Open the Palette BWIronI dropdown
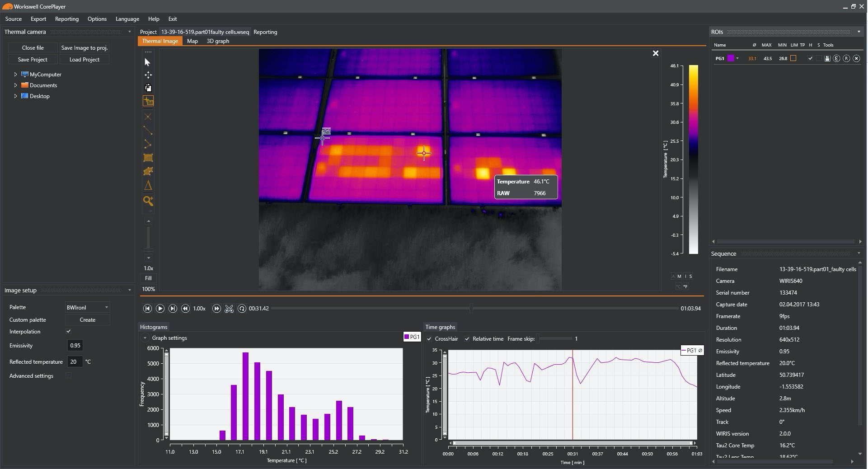868x469 pixels. (88, 307)
